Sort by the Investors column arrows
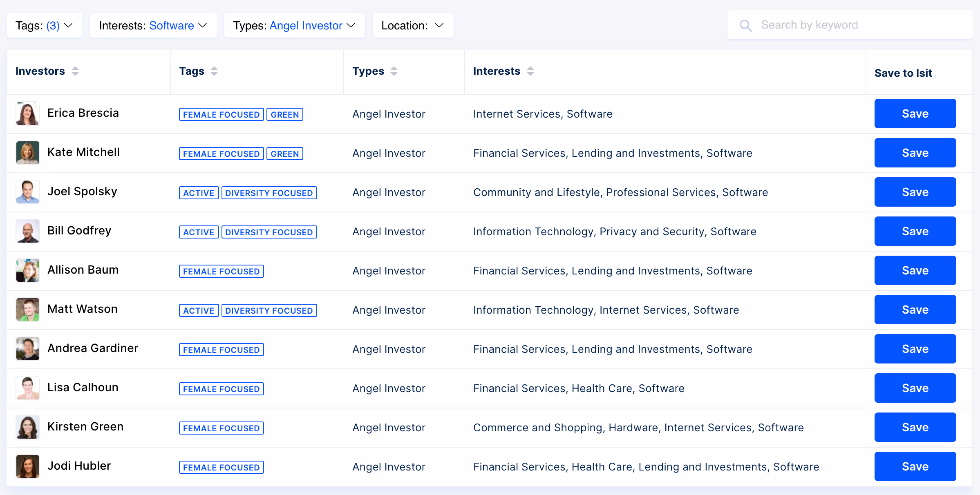The width and height of the screenshot is (980, 495). pyautogui.click(x=75, y=71)
